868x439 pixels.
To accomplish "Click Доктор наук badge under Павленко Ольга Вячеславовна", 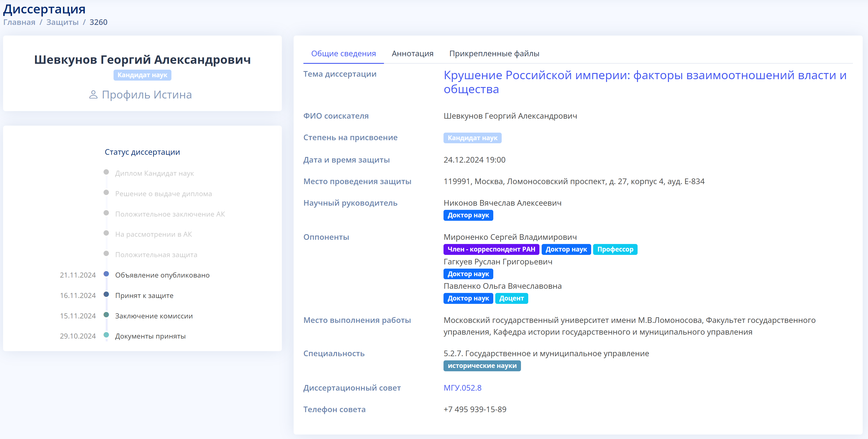I will tap(468, 298).
